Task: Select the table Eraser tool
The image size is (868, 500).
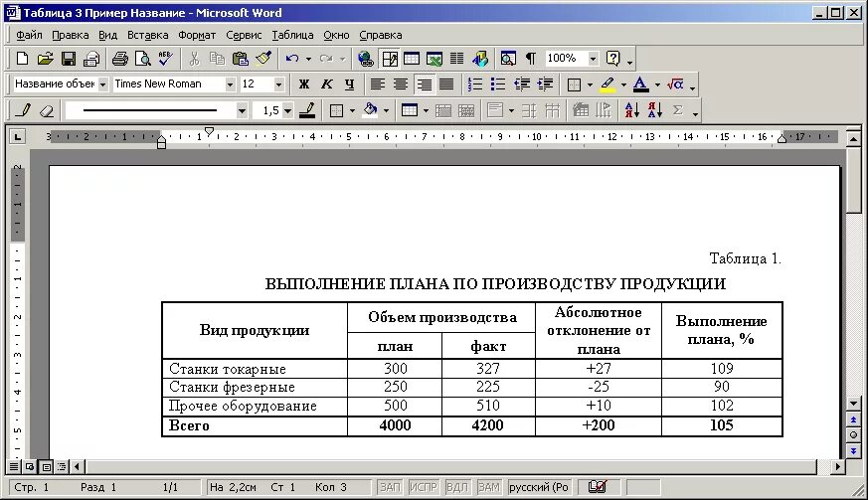Action: point(47,110)
